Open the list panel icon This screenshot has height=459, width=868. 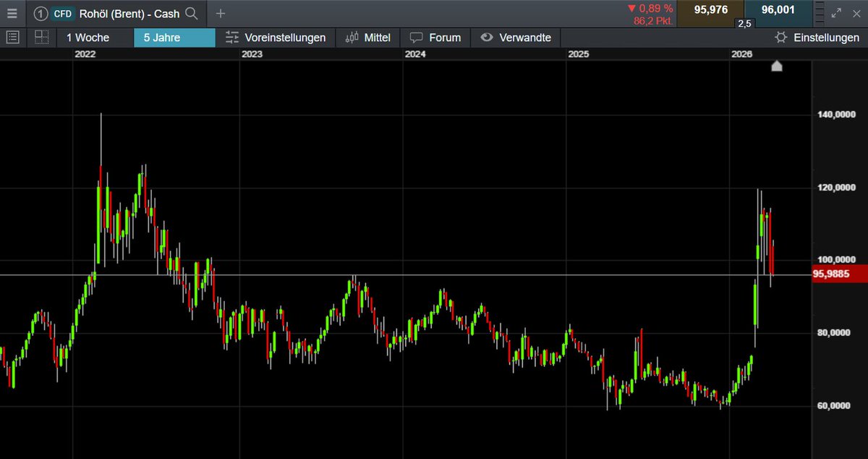coord(12,38)
